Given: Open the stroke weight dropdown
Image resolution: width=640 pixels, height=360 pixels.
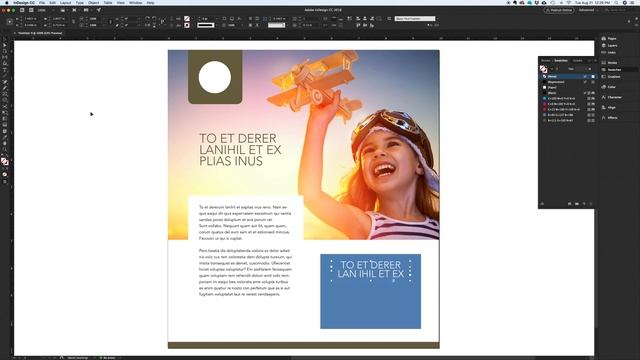Looking at the screenshot, I should [207, 19].
